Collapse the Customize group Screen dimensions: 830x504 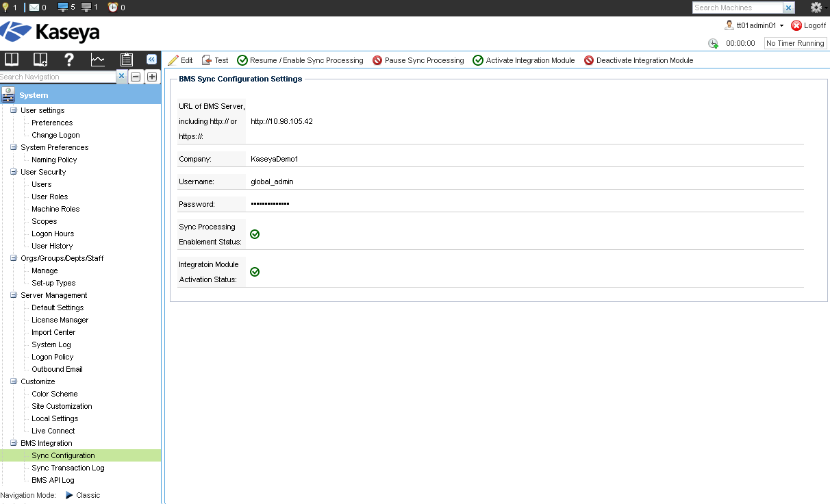14,381
